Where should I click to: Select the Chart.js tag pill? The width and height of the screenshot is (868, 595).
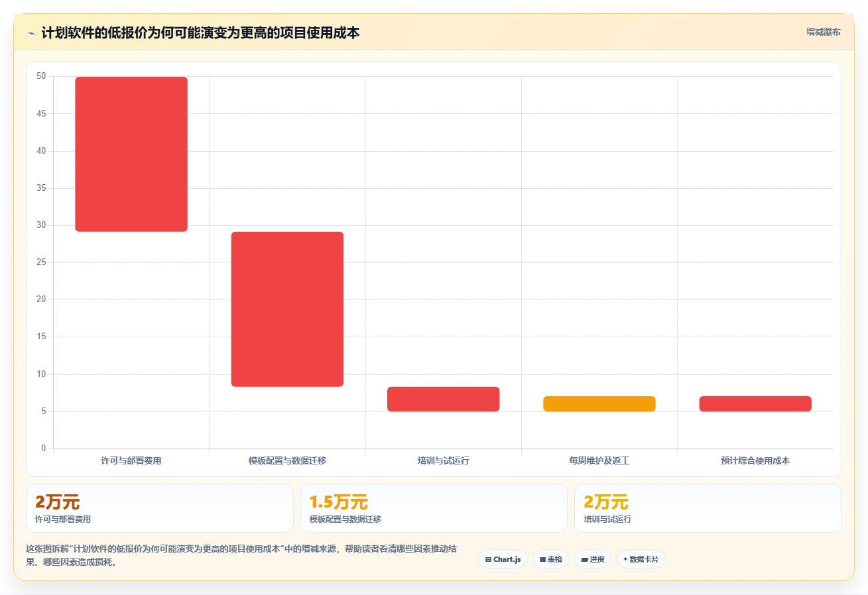pos(503,559)
